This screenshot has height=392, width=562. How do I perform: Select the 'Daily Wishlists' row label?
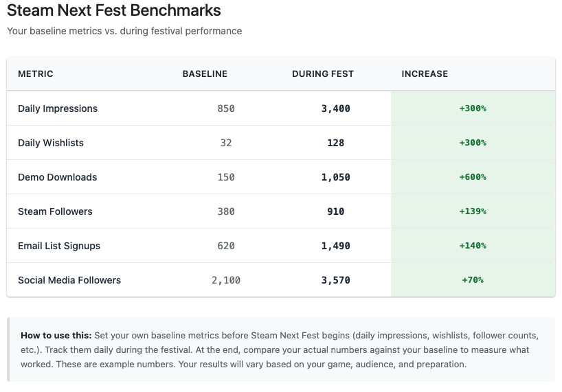pos(51,143)
